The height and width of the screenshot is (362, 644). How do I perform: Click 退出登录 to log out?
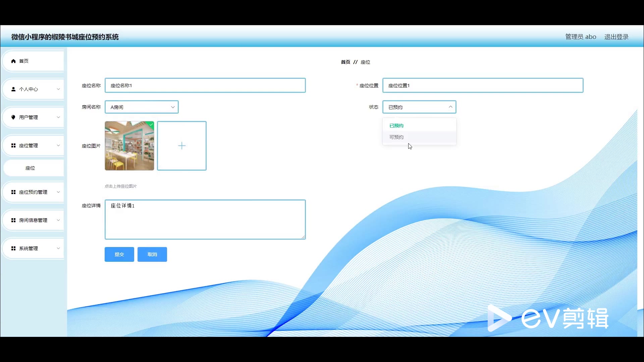616,37
